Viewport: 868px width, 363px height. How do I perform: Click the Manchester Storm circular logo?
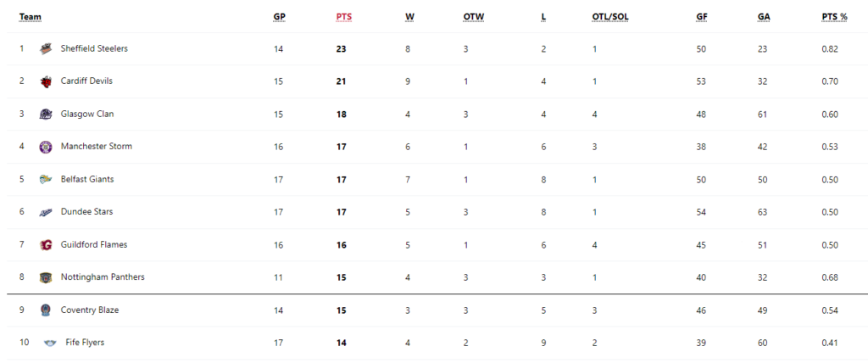point(46,147)
